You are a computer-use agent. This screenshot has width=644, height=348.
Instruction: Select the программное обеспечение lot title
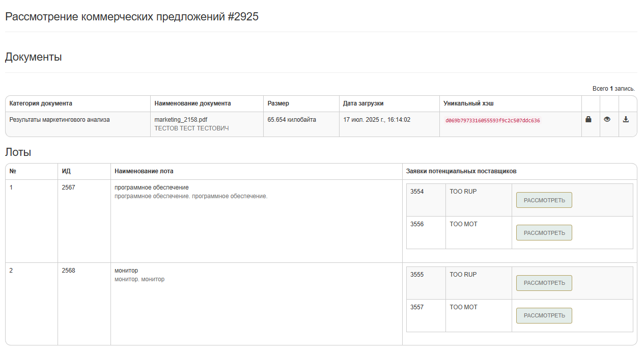click(x=151, y=188)
